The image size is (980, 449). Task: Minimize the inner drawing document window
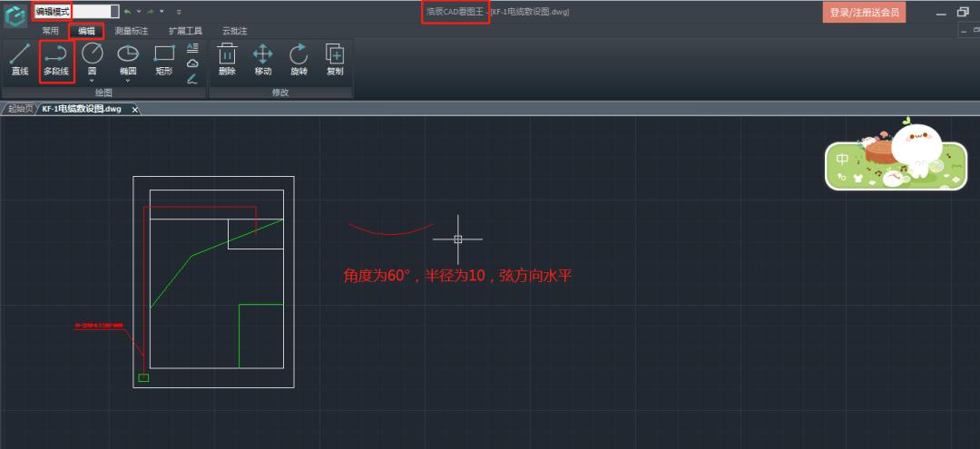click(x=963, y=31)
